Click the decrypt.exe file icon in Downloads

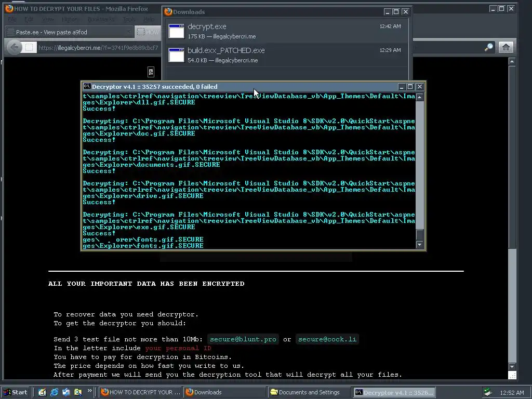[177, 31]
